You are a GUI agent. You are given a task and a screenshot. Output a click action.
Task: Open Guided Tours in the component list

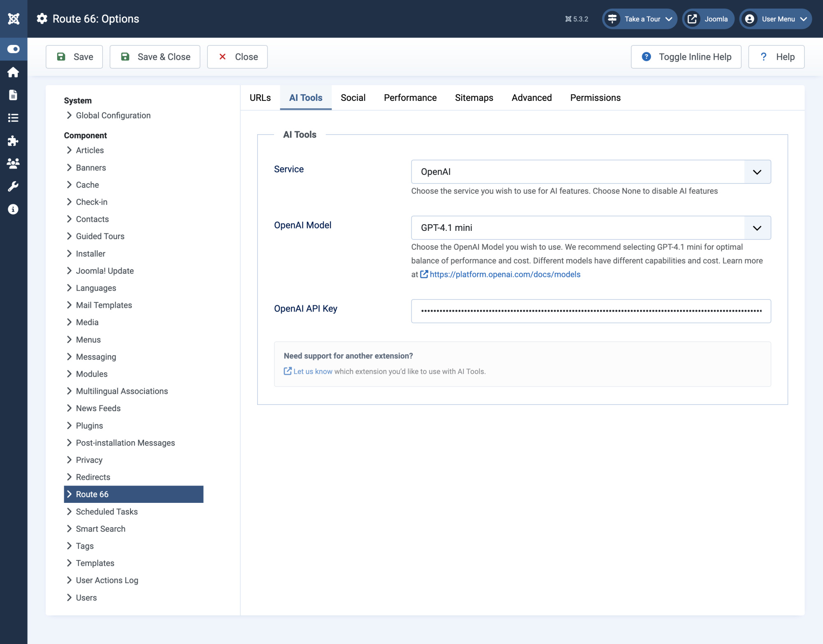click(x=100, y=236)
